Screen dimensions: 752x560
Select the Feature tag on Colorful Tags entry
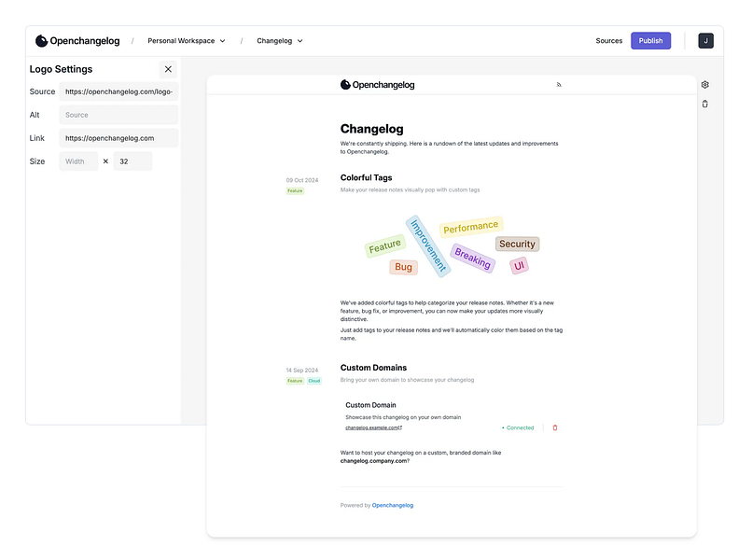pos(295,190)
